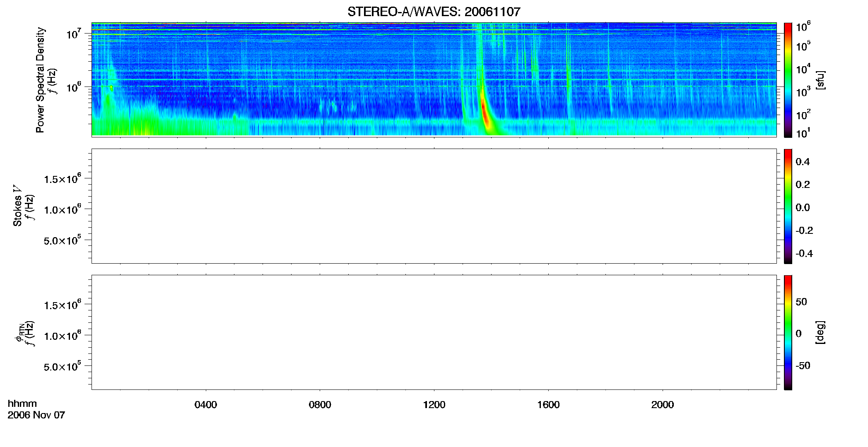
Task: Click the -50 label on degree colorbar
Action: click(803, 366)
